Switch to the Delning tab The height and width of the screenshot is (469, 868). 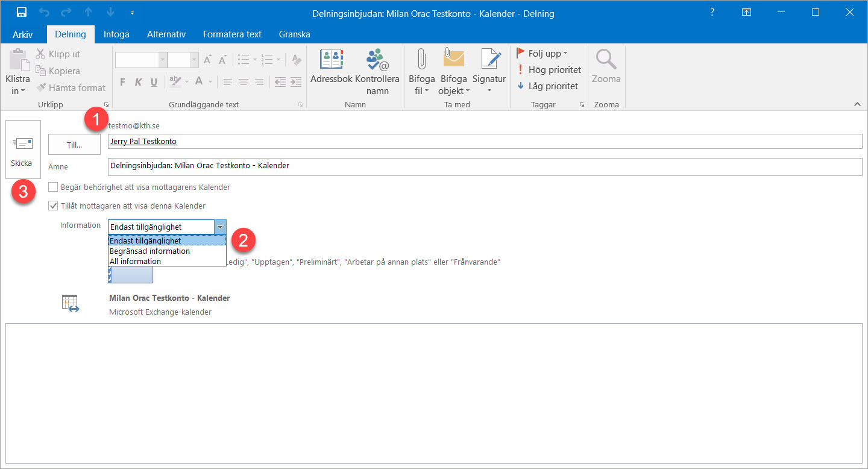[x=70, y=34]
